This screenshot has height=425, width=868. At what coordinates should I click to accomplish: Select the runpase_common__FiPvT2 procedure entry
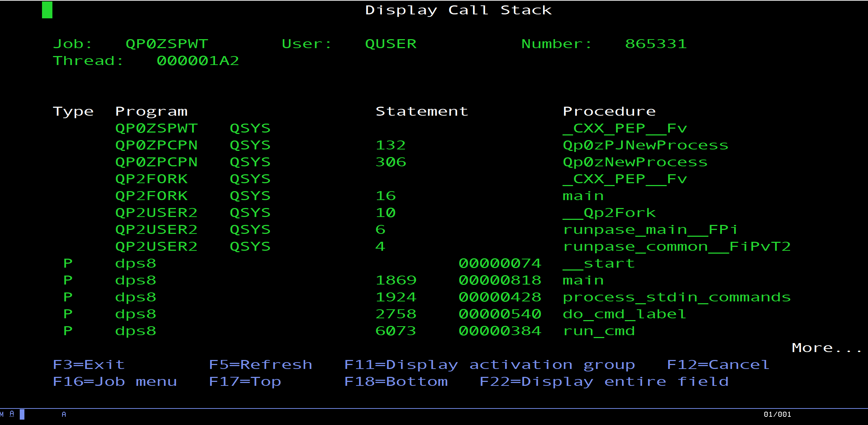pyautogui.click(x=677, y=246)
